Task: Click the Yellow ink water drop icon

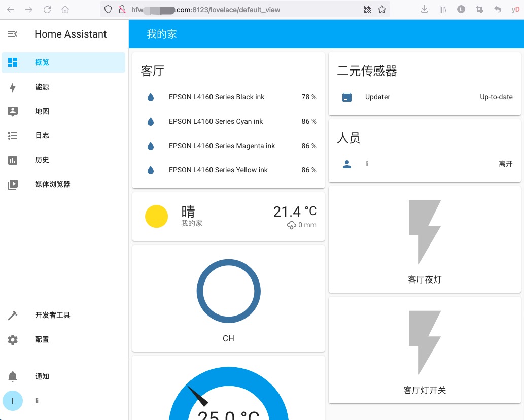Action: coord(151,170)
